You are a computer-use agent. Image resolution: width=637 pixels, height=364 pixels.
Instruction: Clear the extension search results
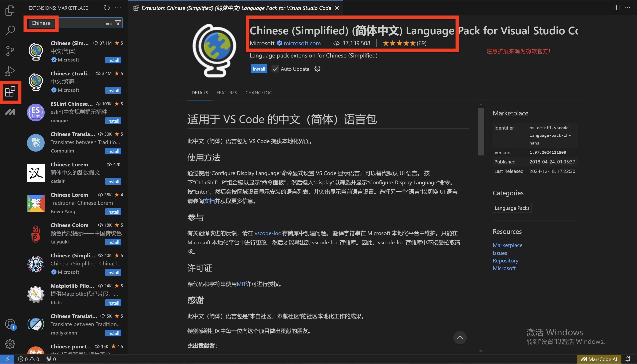tap(108, 23)
